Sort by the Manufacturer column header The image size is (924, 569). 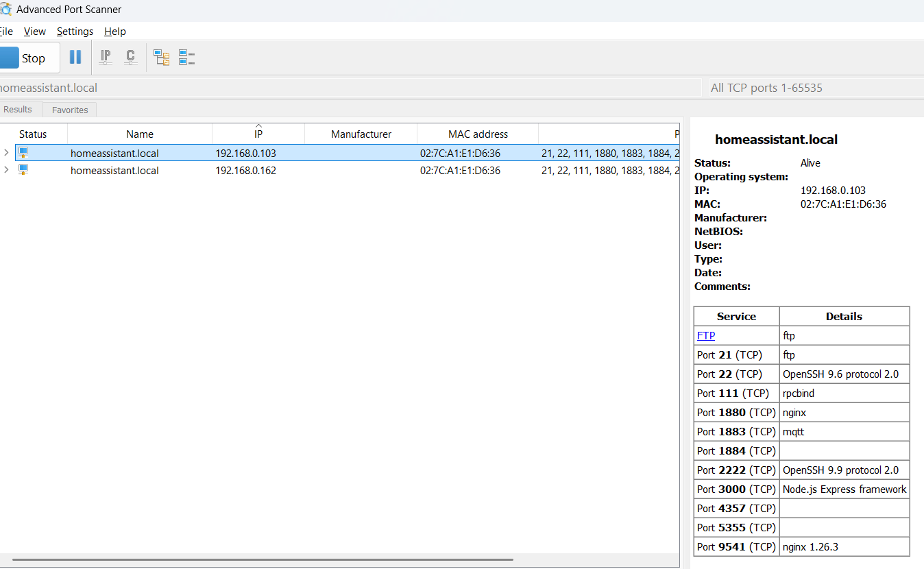(x=361, y=134)
